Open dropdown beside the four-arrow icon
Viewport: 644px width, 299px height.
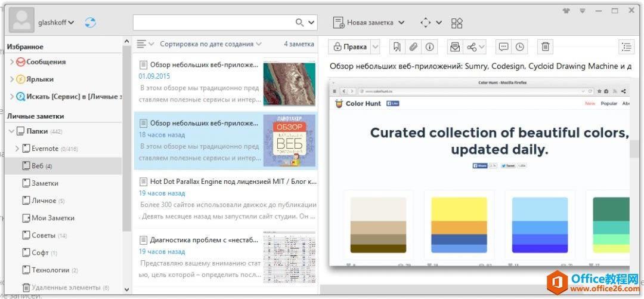pyautogui.click(x=439, y=23)
